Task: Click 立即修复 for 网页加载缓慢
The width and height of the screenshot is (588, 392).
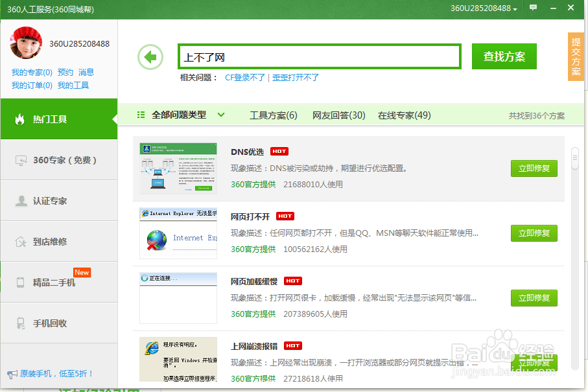Action: pyautogui.click(x=534, y=298)
